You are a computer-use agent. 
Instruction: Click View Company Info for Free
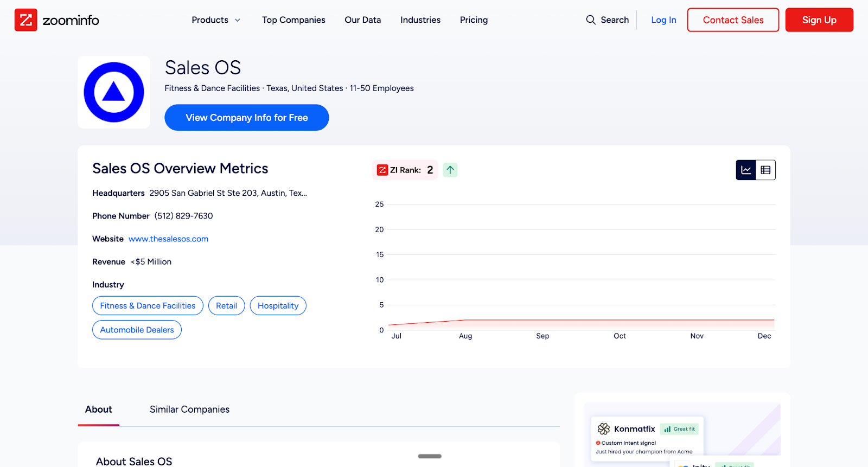tap(247, 118)
